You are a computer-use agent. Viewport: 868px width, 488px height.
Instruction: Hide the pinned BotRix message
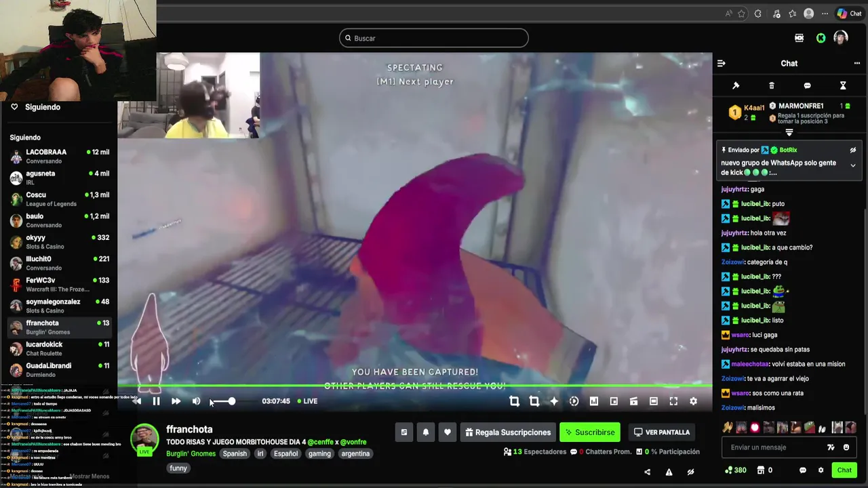point(853,150)
